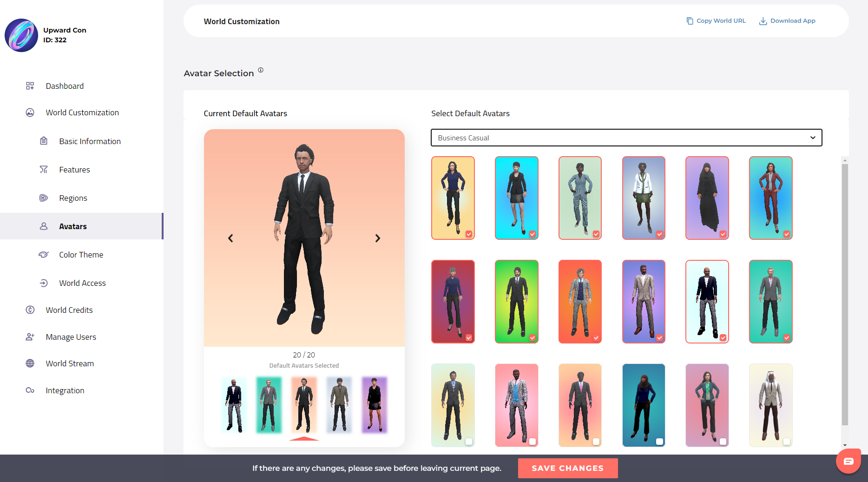
Task: Show the next default avatar
Action: click(x=378, y=238)
